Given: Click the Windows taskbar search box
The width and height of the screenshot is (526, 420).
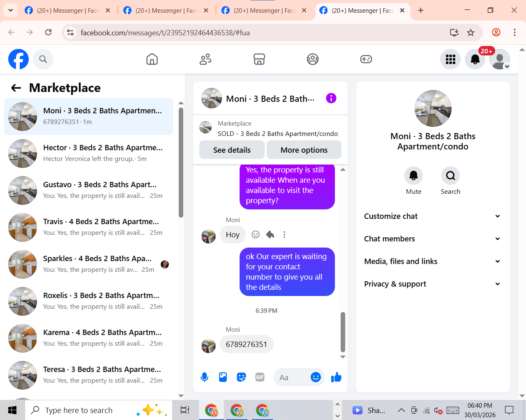Looking at the screenshot, I should (99, 410).
